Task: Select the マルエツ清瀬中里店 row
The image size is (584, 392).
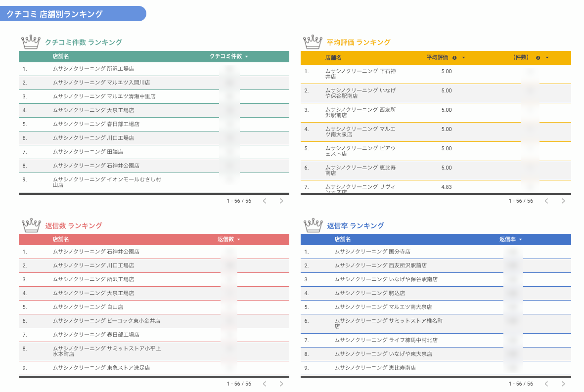Action: (x=154, y=96)
